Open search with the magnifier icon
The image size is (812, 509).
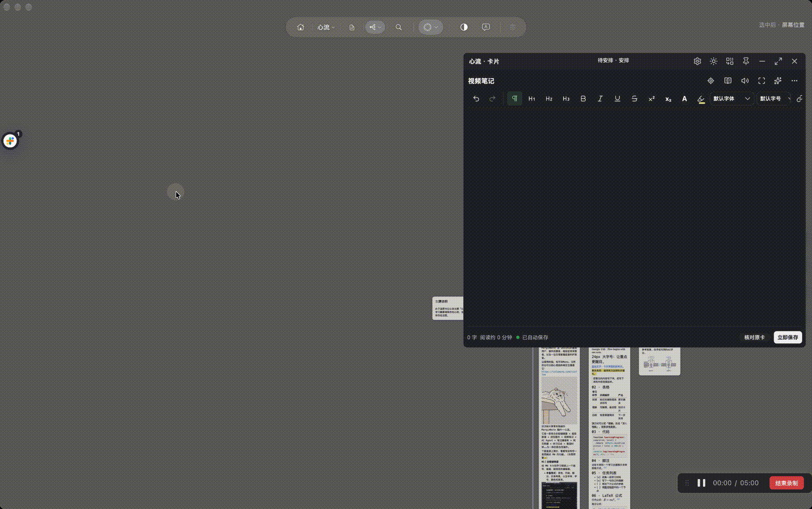[x=399, y=27]
